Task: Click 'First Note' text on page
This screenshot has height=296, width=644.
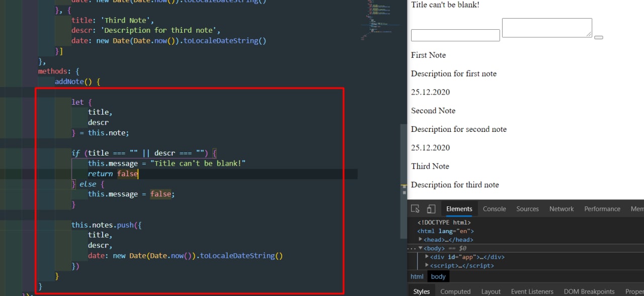Action: [428, 55]
